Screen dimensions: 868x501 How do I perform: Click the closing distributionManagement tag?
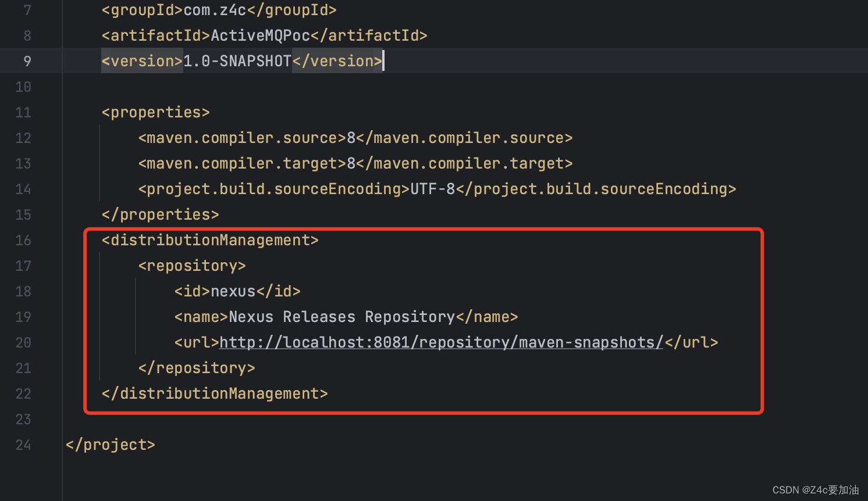[215, 393]
